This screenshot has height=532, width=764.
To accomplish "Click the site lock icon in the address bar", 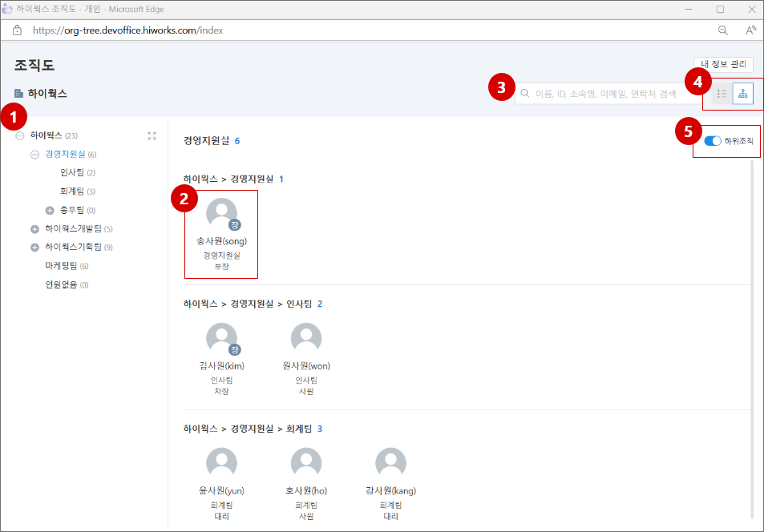I will 17,30.
